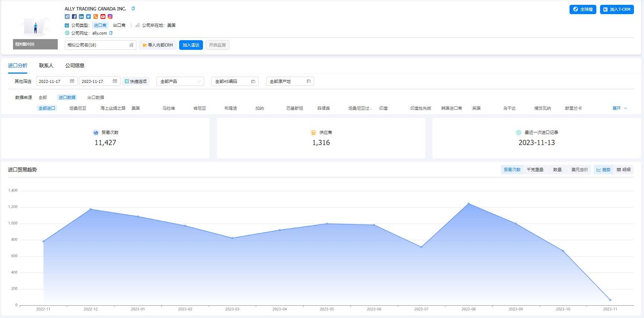644x318 pixels.
Task: Open the 快捷选项 quick date options
Action: (136, 81)
